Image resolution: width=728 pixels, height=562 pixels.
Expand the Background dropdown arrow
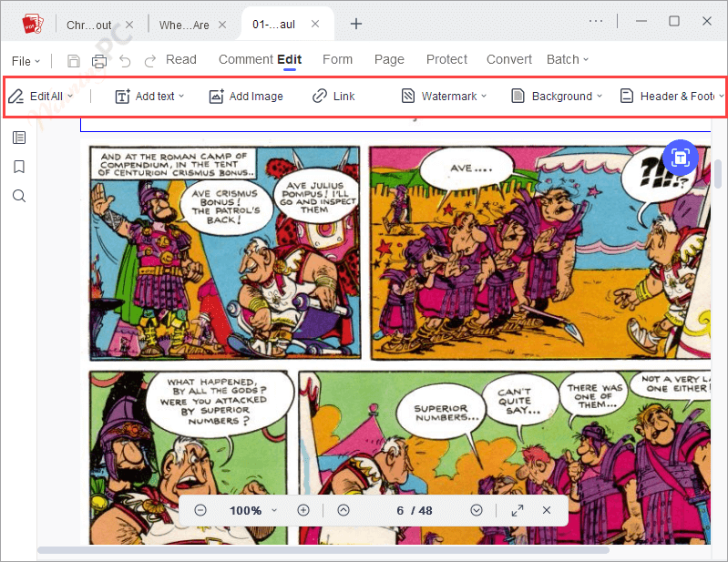coord(600,96)
